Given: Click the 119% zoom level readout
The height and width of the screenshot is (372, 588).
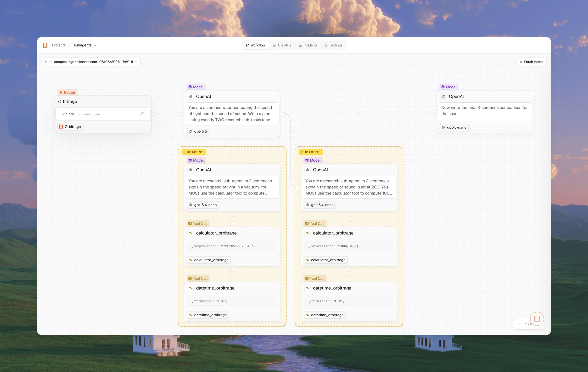Looking at the screenshot, I should 528,324.
